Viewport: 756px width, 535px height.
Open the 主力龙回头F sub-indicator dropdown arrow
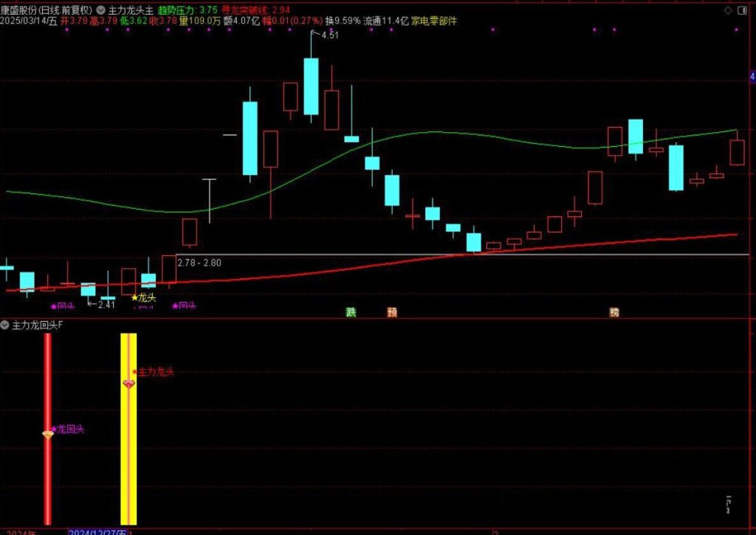click(x=5, y=325)
